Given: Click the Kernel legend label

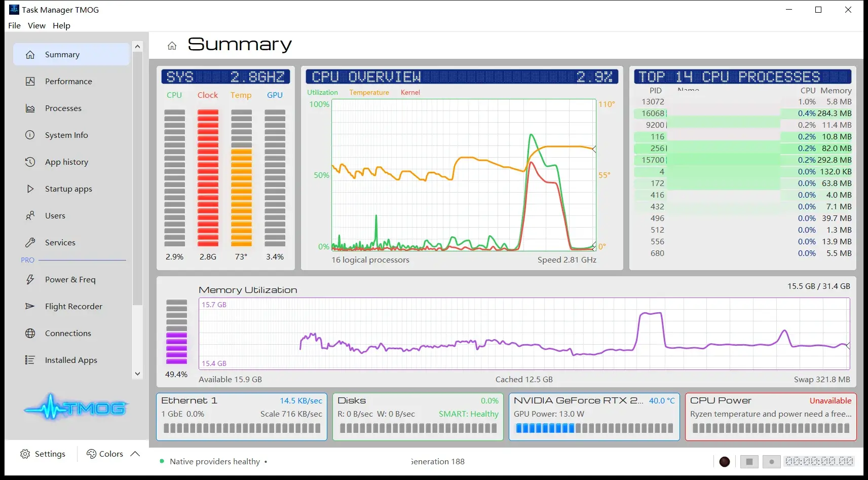Looking at the screenshot, I should 410,92.
